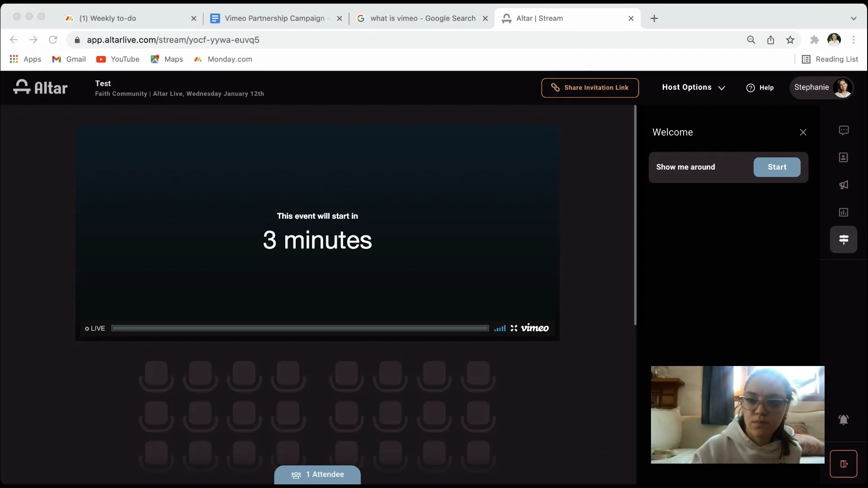The image size is (868, 488).
Task: Open the YouTube bookmark
Action: click(118, 59)
